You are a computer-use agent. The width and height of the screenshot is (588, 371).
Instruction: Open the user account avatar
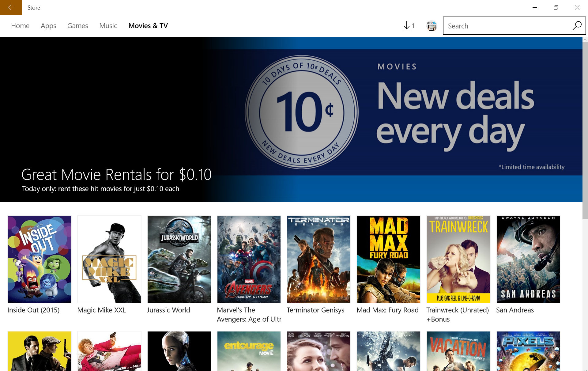(x=432, y=26)
